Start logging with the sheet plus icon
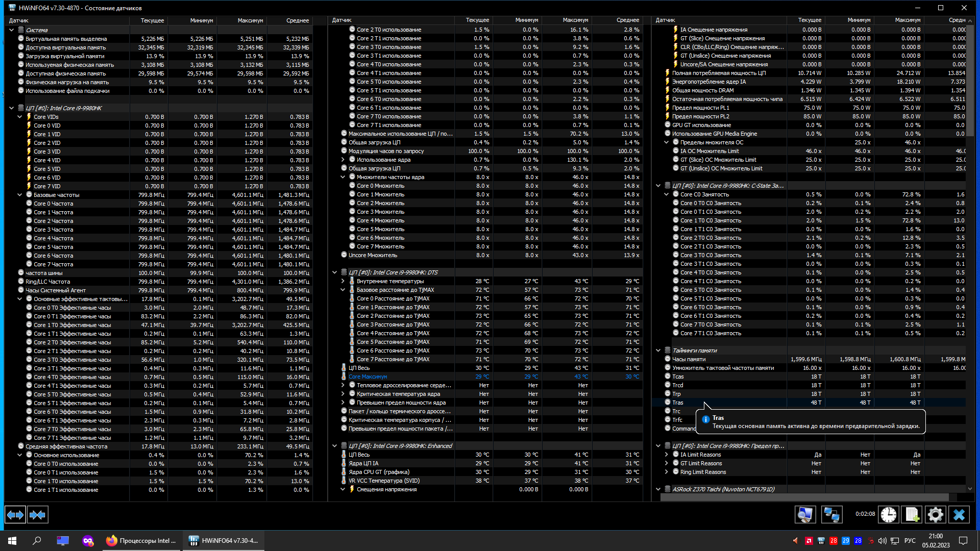This screenshot has height=551, width=980. pyautogui.click(x=912, y=515)
